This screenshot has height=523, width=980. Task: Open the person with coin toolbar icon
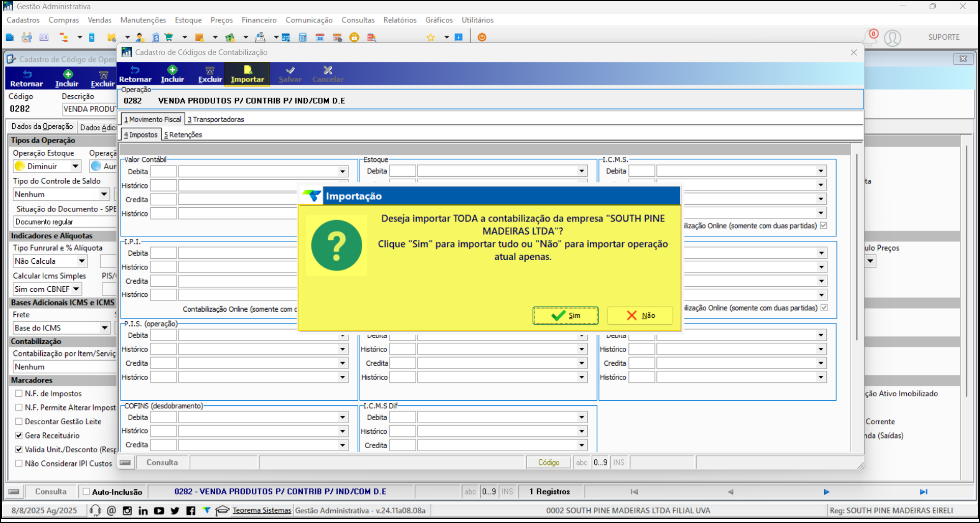[x=140, y=37]
